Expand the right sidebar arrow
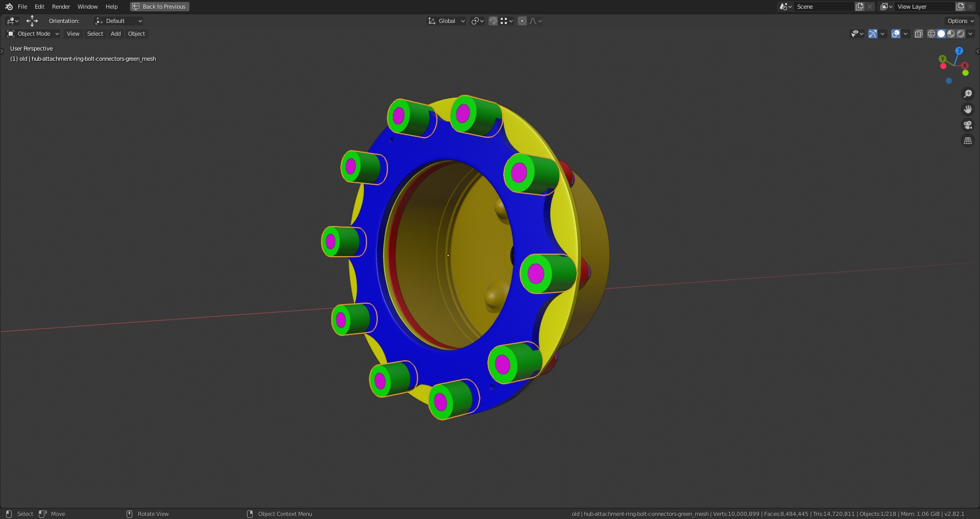 (977, 51)
